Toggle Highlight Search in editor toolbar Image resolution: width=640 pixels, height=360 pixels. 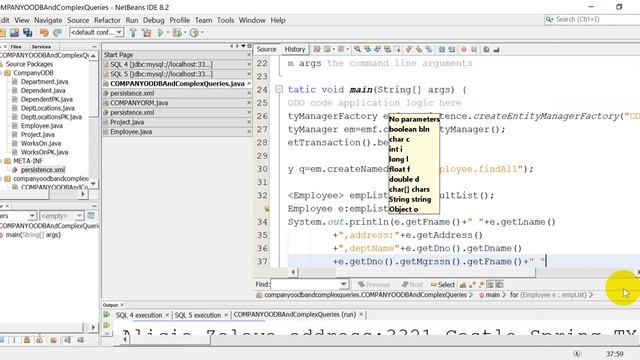(x=387, y=49)
